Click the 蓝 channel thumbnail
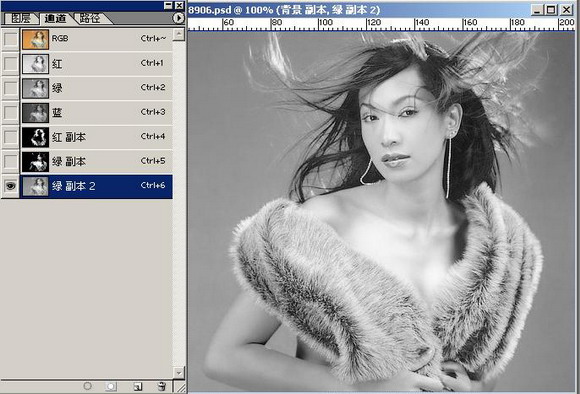580x394 pixels. [35, 112]
